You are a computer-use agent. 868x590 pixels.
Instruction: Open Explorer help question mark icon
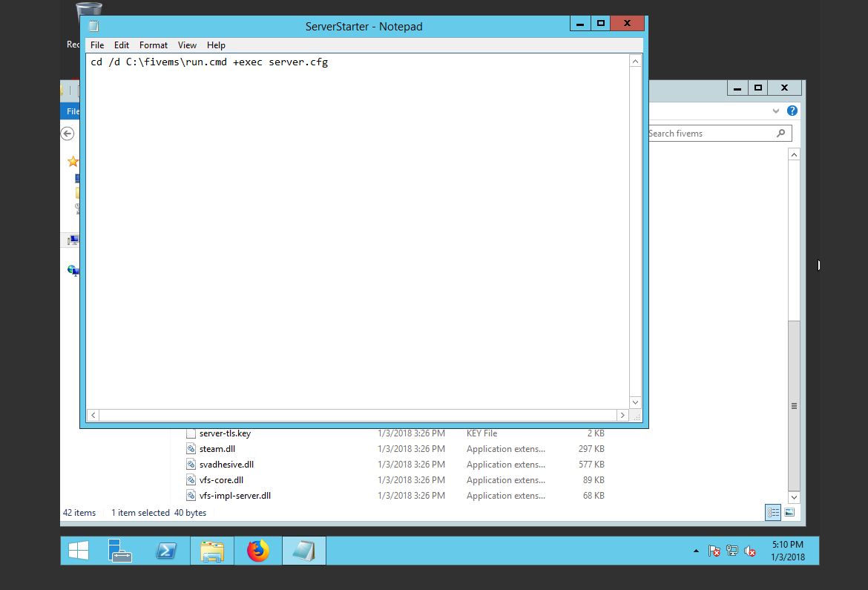coord(792,111)
